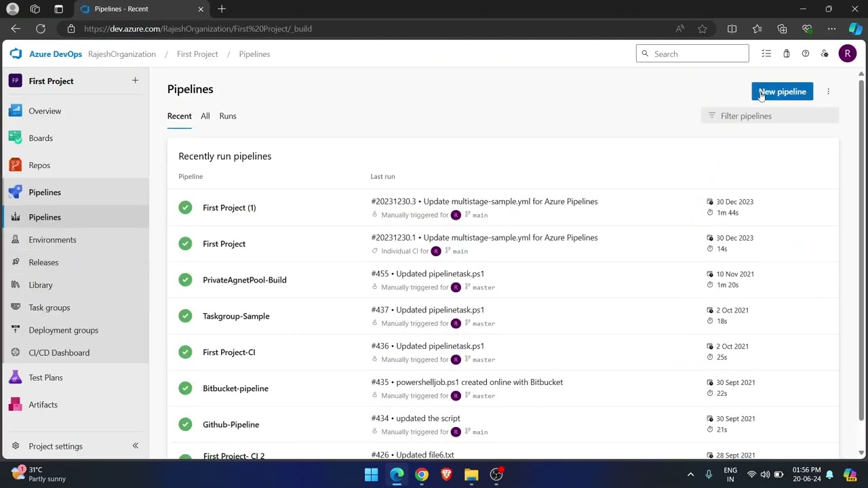The image size is (868, 488).
Task: Open First Project-CI pipeline
Action: tap(229, 352)
